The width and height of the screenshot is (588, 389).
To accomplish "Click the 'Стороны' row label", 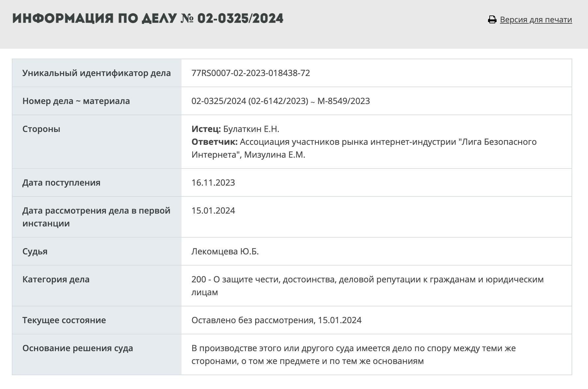I will [41, 129].
